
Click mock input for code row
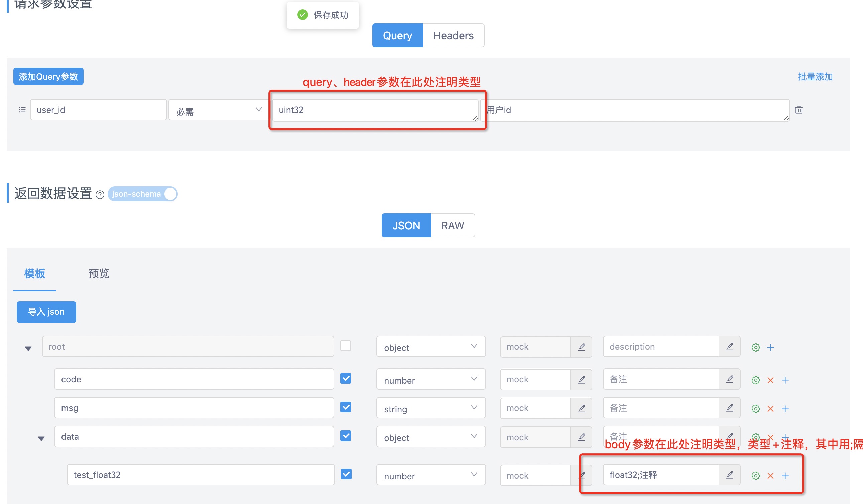click(535, 380)
